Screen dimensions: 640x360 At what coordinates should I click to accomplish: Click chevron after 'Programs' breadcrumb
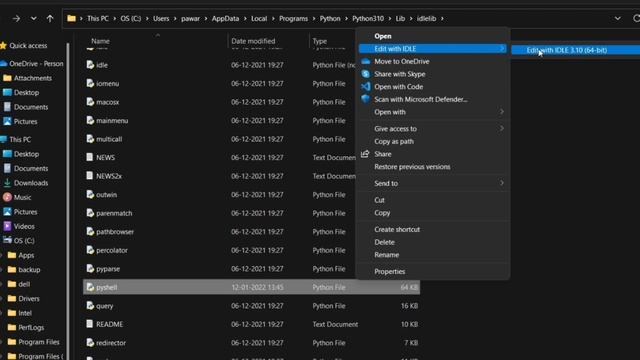[314, 18]
